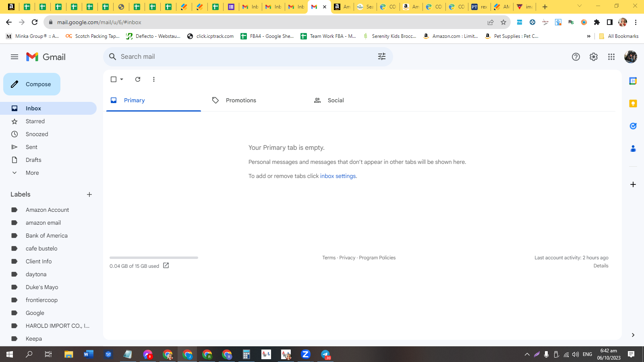The height and width of the screenshot is (362, 644).
Task: Switch to the Promotions tab
Action: click(255, 100)
